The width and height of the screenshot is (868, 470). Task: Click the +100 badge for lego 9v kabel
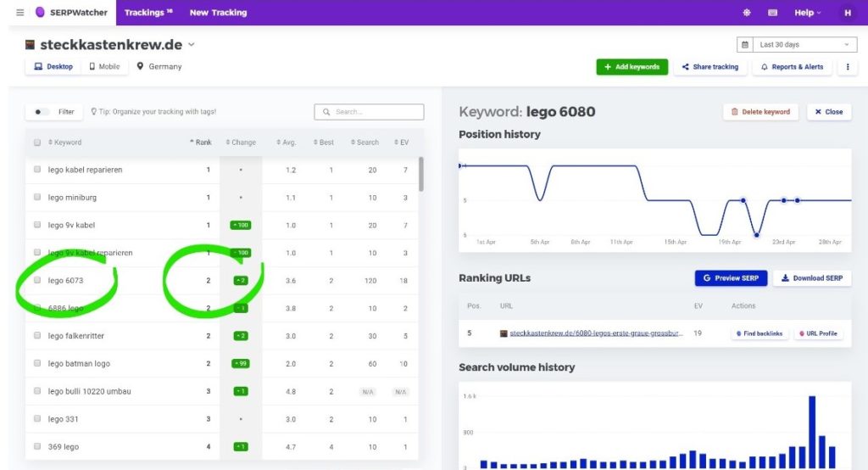point(240,225)
